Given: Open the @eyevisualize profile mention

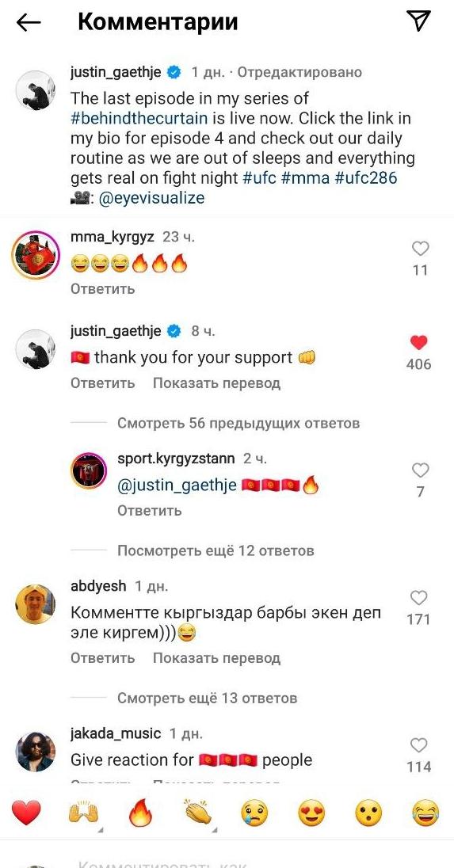Looking at the screenshot, I should click(151, 198).
